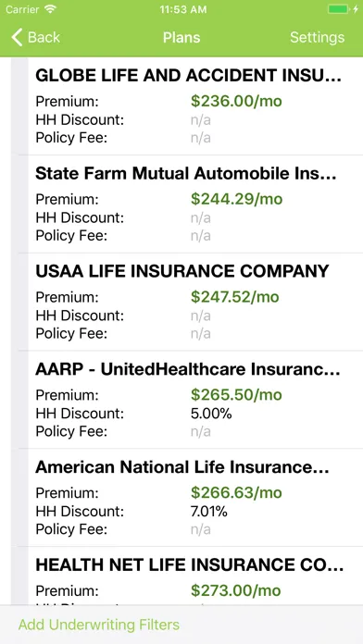Tap the $273.00/mo premium amount
363x644 pixels.
pyautogui.click(x=236, y=590)
